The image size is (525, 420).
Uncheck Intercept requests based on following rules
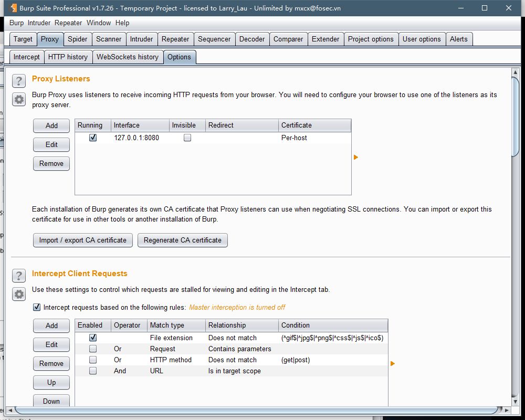click(37, 307)
